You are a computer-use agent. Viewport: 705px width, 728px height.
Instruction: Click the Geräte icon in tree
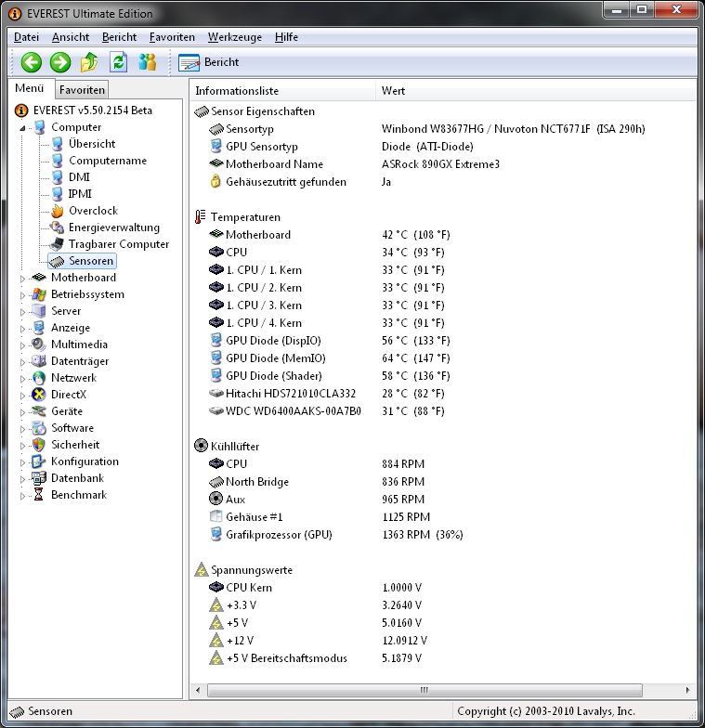coord(39,411)
